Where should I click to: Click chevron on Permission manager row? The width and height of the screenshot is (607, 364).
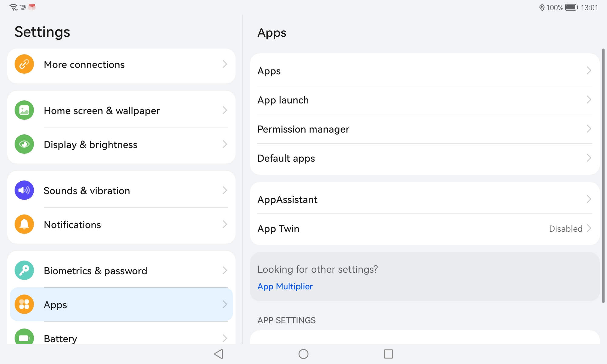589,129
